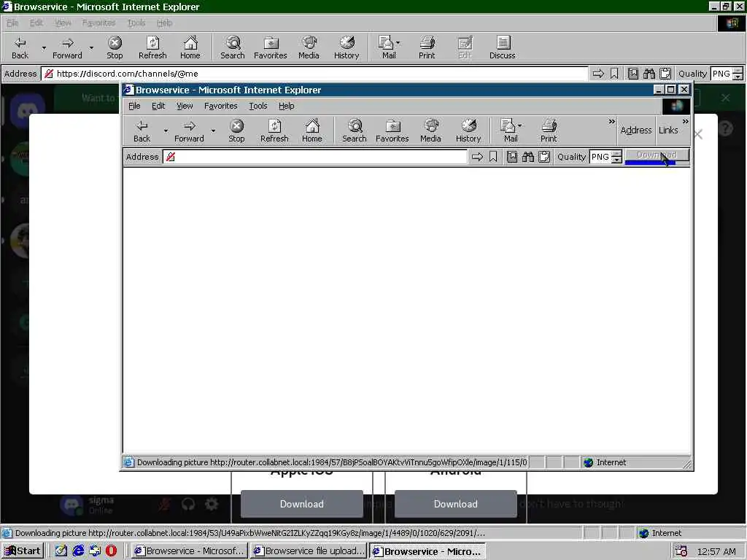This screenshot has width=747, height=560.
Task: Switch to first Browservice taskbar item
Action: click(x=189, y=551)
